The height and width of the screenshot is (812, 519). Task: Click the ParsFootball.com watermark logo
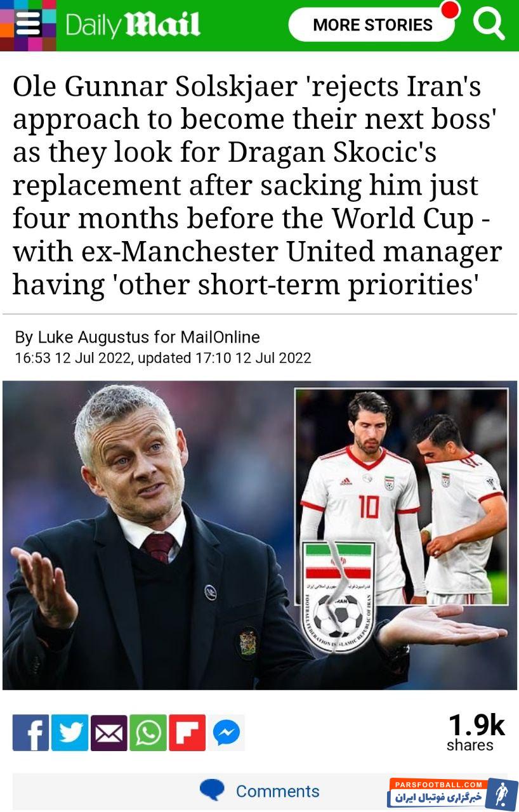click(x=453, y=794)
